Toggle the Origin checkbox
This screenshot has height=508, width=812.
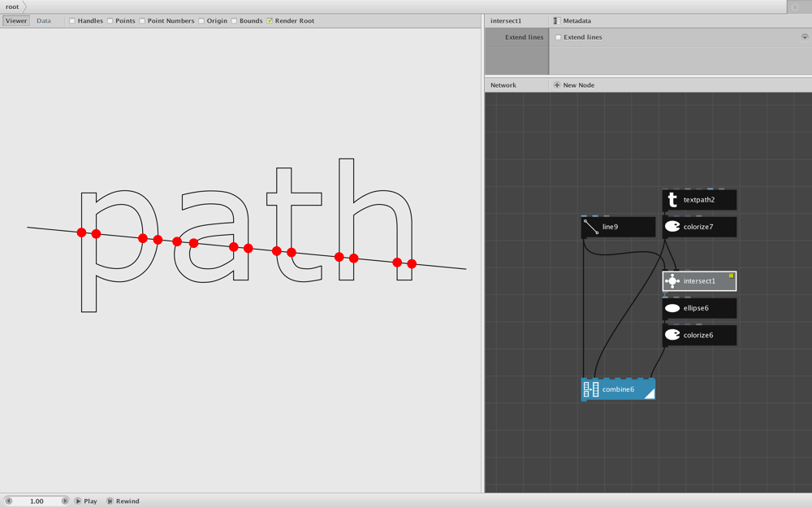(x=201, y=21)
